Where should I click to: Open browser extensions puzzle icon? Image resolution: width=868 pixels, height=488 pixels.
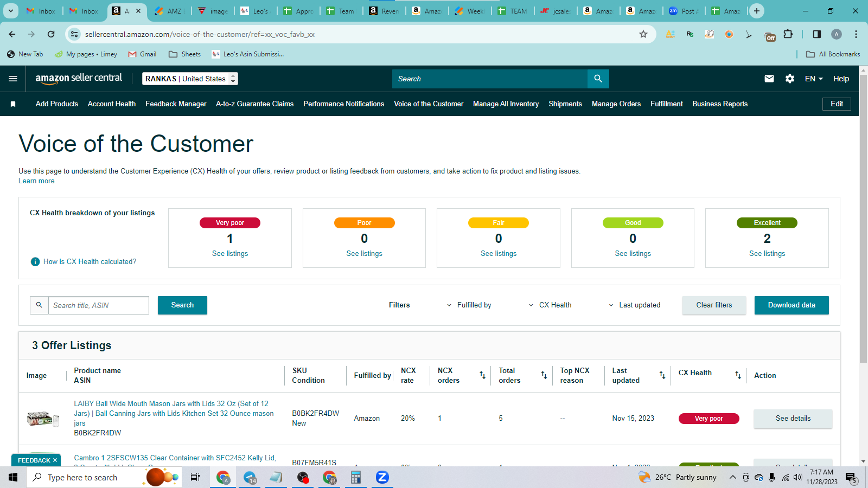[788, 34]
